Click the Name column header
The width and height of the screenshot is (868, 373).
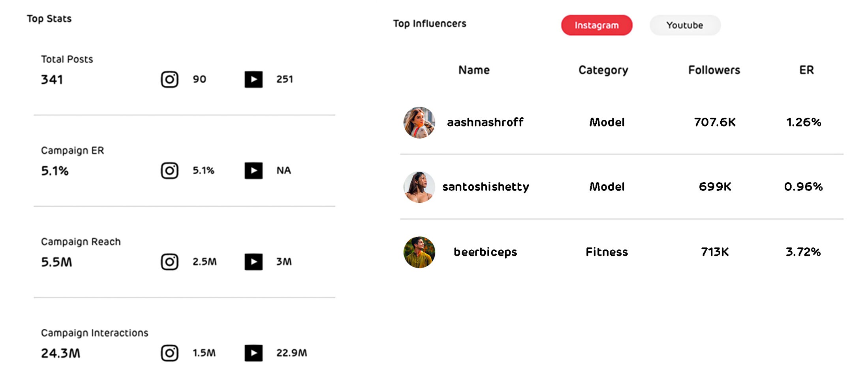coord(474,70)
